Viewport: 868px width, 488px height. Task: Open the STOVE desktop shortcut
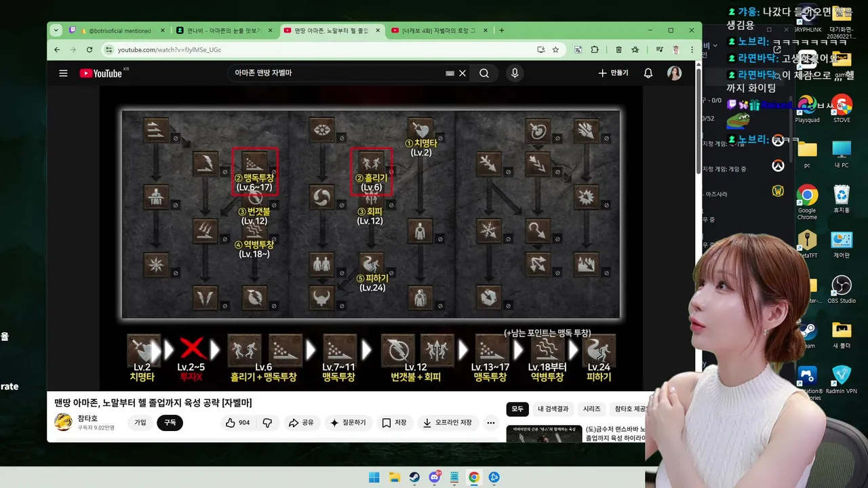pyautogui.click(x=842, y=108)
